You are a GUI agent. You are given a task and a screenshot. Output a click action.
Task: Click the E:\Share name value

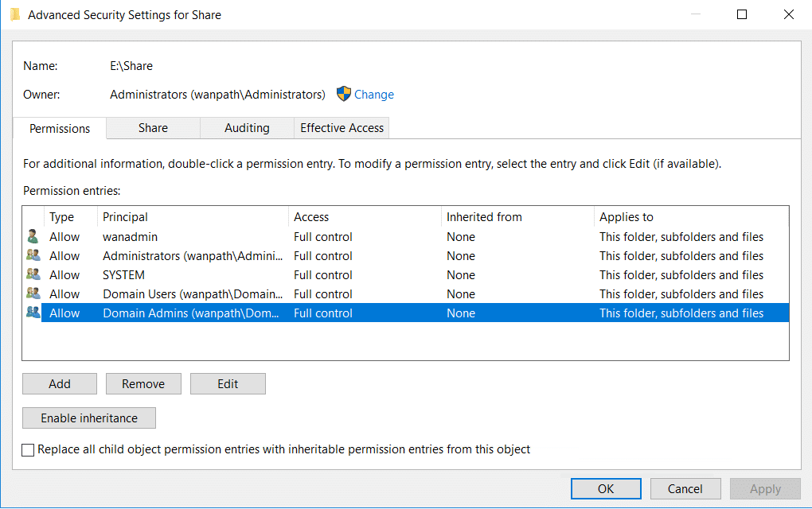pos(131,66)
